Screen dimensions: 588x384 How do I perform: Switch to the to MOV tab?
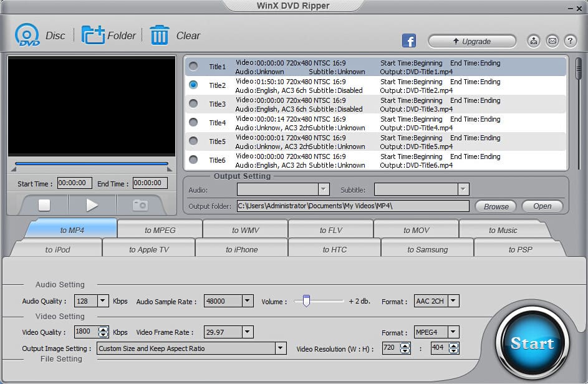[x=417, y=230]
